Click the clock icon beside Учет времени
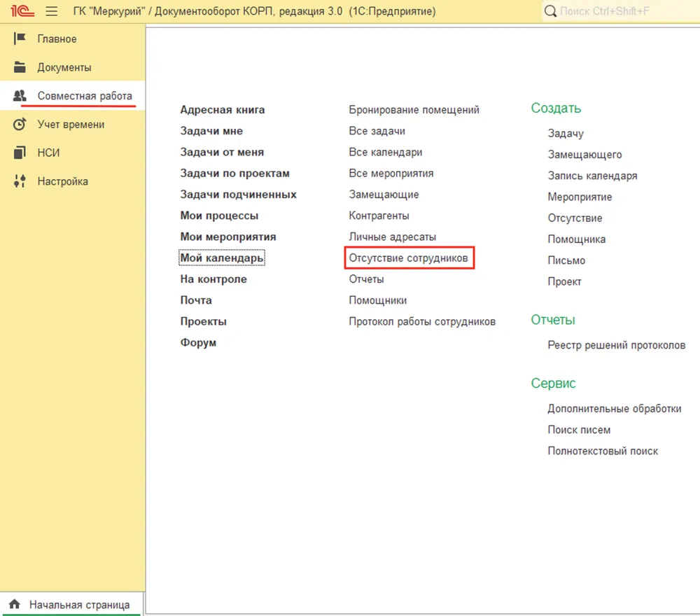The height and width of the screenshot is (616, 700). point(20,125)
